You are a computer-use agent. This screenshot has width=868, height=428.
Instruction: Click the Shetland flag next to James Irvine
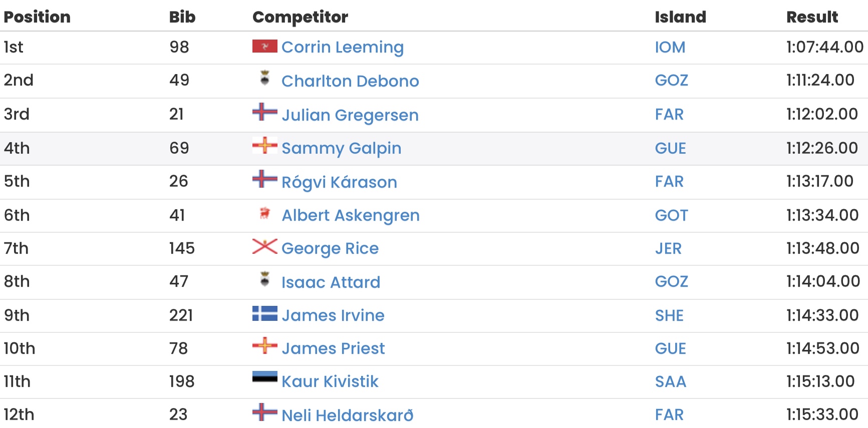click(264, 313)
